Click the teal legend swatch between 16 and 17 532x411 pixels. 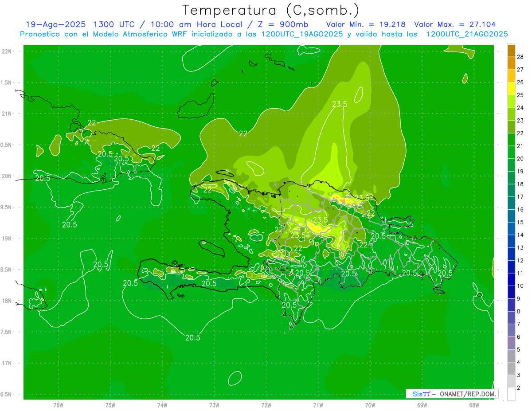coord(511,203)
